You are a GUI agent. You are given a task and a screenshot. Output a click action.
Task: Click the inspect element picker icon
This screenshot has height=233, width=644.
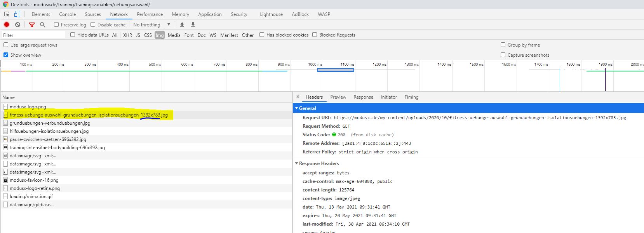[x=7, y=14]
